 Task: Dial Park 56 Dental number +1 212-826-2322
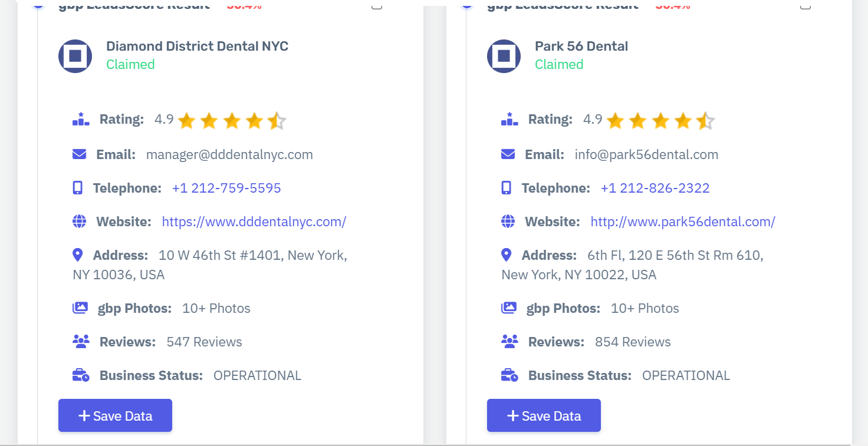tap(655, 188)
